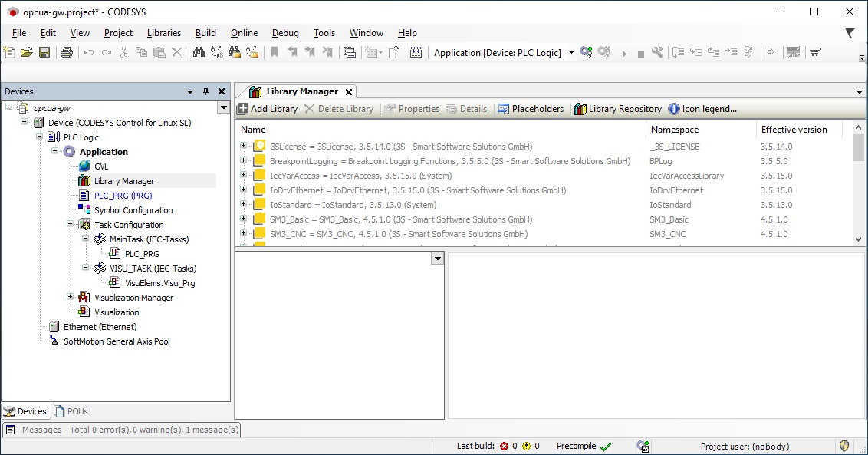Open the lower library pane dropdown
The width and height of the screenshot is (868, 455).
point(437,259)
